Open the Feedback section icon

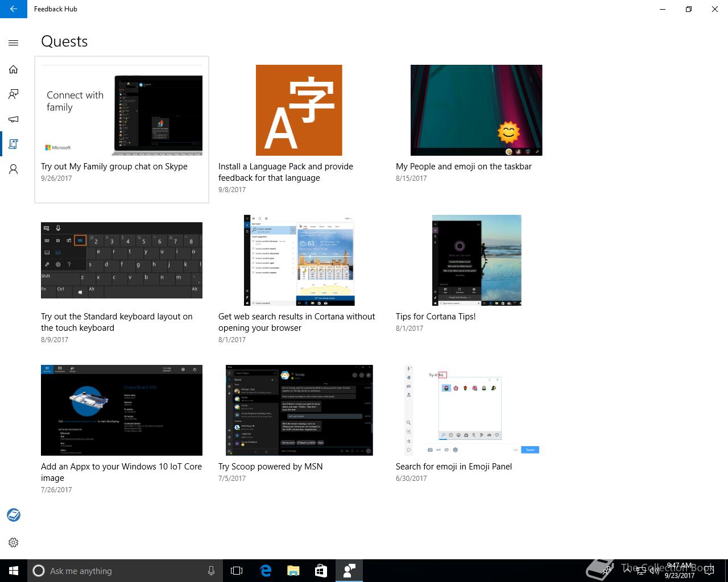point(14,94)
